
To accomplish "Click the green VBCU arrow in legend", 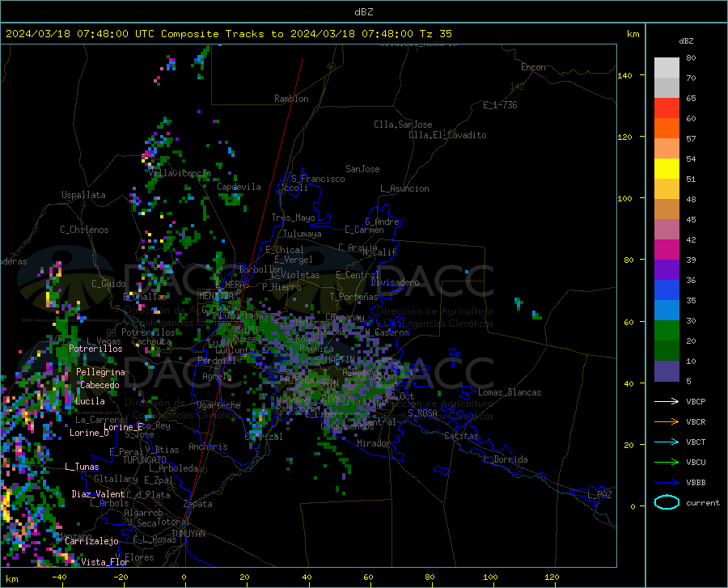I will tap(667, 463).
